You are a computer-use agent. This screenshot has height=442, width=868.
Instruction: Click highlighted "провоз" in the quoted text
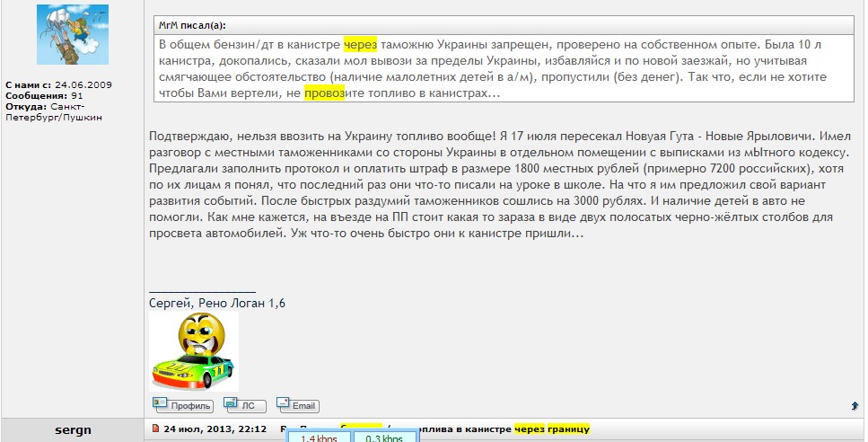[x=324, y=93]
